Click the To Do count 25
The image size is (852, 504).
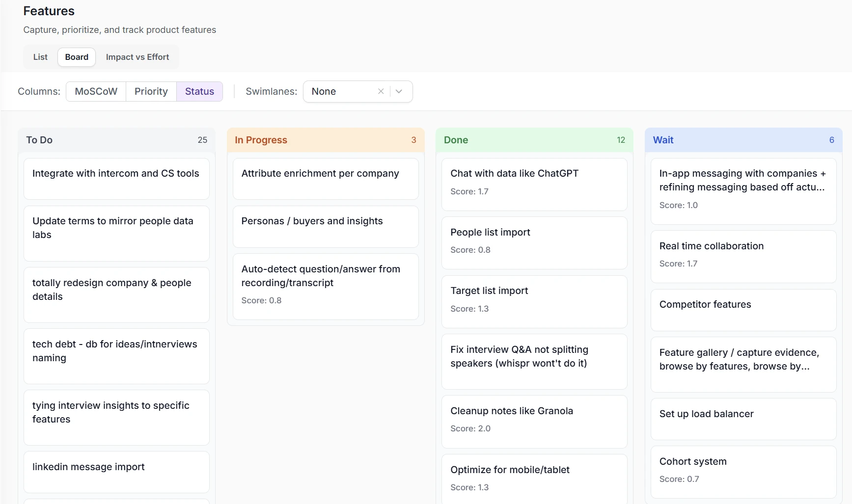202,140
